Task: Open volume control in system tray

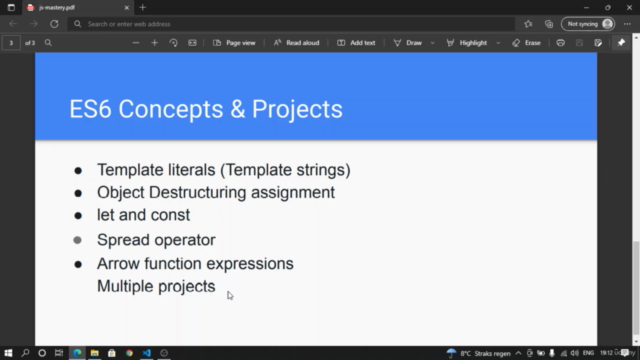Action: [x=575, y=353]
